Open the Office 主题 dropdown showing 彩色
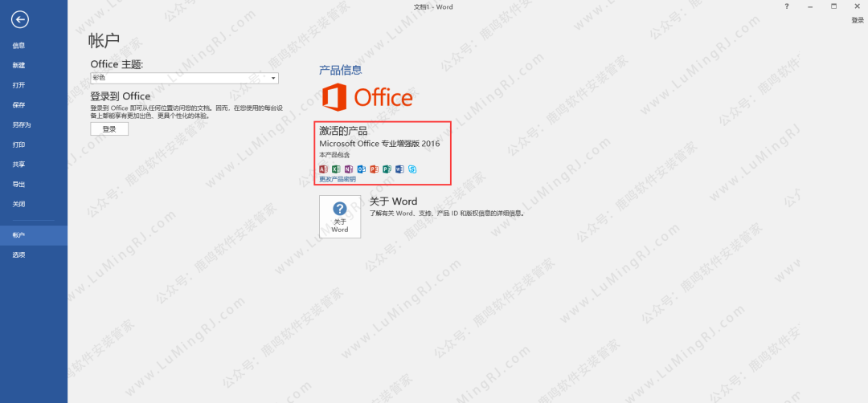868x403 pixels. tap(184, 78)
